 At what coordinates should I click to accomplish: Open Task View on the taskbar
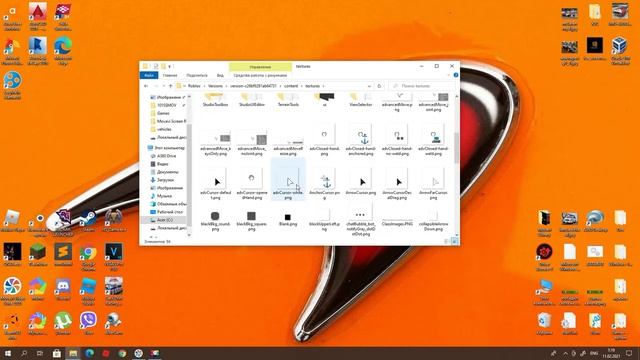coord(40,353)
